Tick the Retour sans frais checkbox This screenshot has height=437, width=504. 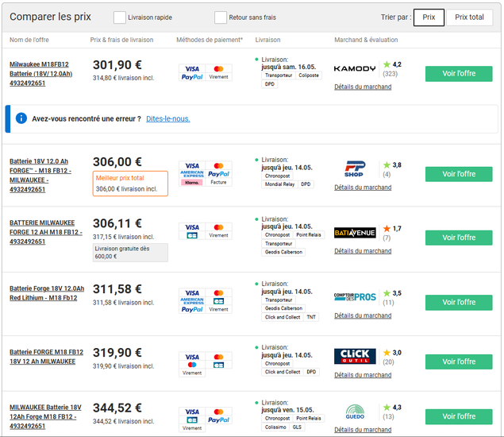(x=221, y=17)
